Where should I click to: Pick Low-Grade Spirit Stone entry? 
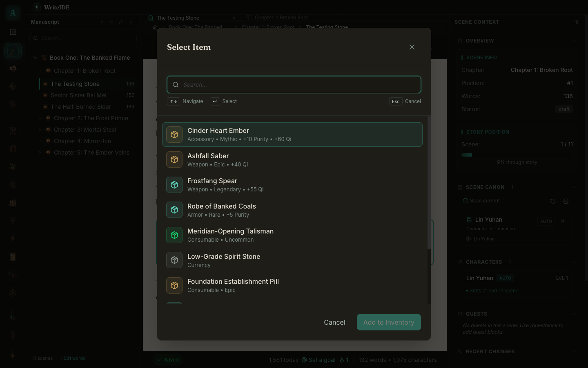(x=292, y=260)
